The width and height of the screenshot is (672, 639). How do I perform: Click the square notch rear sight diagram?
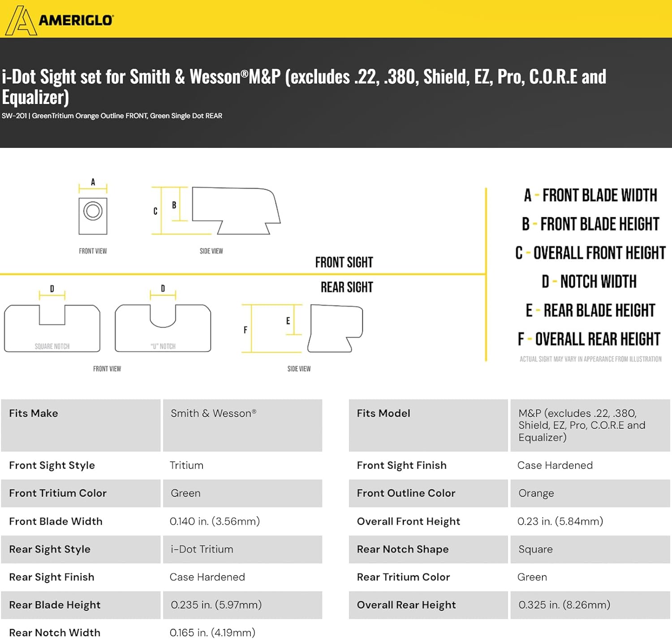click(52, 328)
